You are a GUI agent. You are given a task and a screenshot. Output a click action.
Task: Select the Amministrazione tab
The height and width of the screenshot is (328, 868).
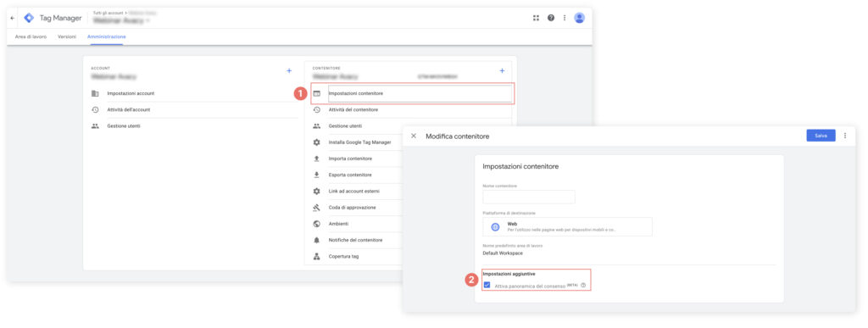pyautogui.click(x=106, y=36)
